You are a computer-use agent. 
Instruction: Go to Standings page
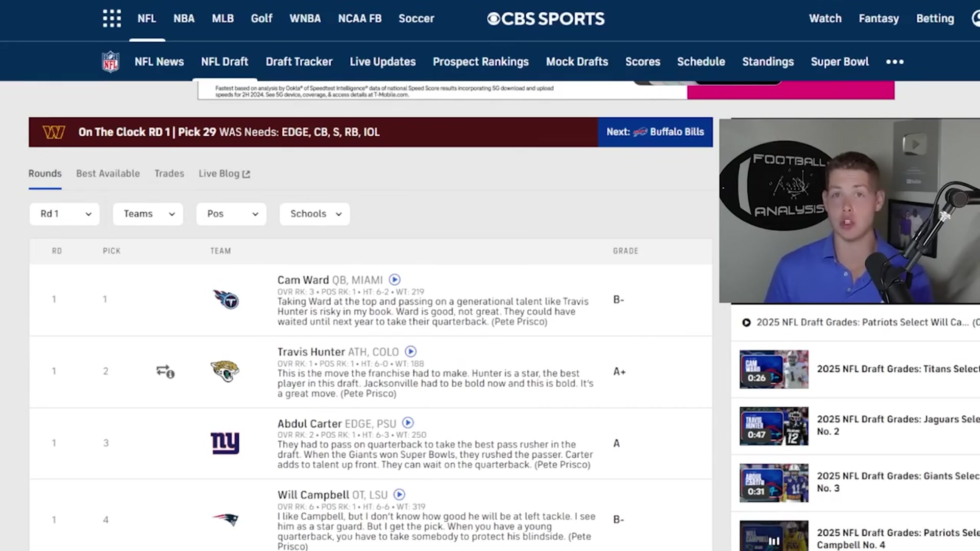click(x=768, y=62)
